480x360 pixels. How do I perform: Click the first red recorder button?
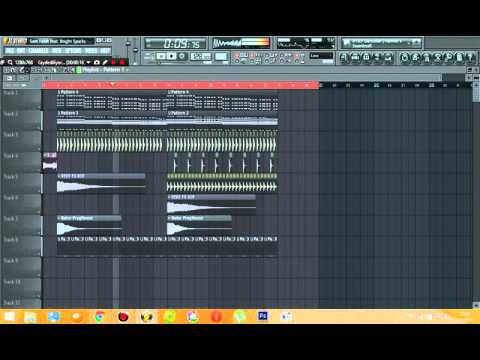(x=114, y=62)
